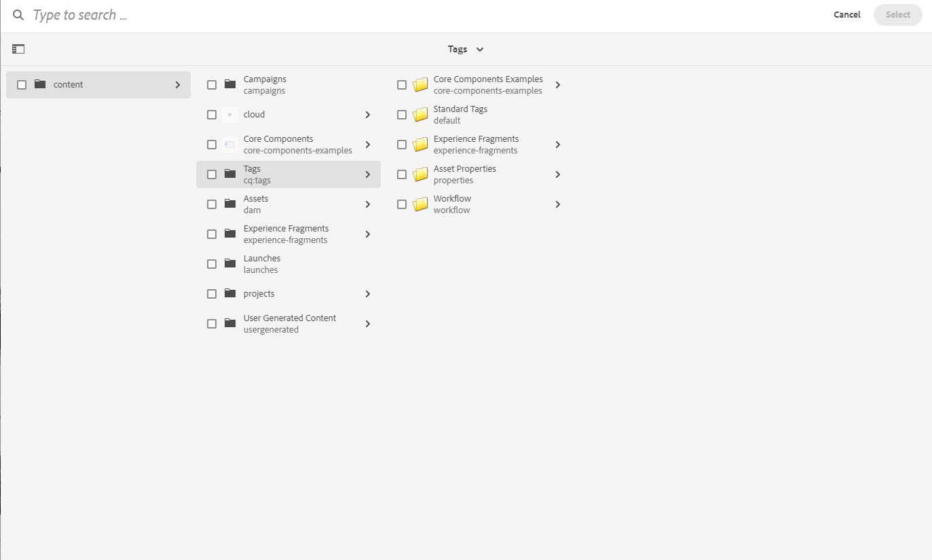Check the Launches checkbox
The width and height of the screenshot is (932, 560).
click(x=212, y=264)
